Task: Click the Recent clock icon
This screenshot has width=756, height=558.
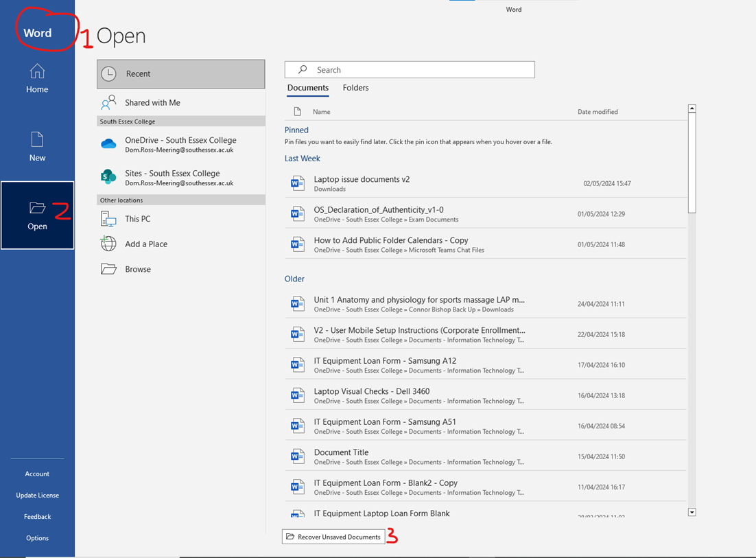Action: (x=109, y=74)
